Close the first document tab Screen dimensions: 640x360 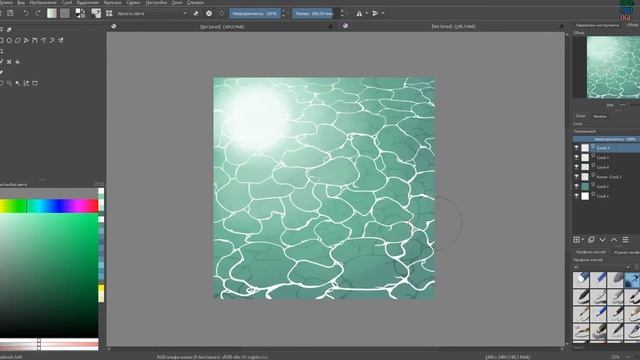[331, 27]
